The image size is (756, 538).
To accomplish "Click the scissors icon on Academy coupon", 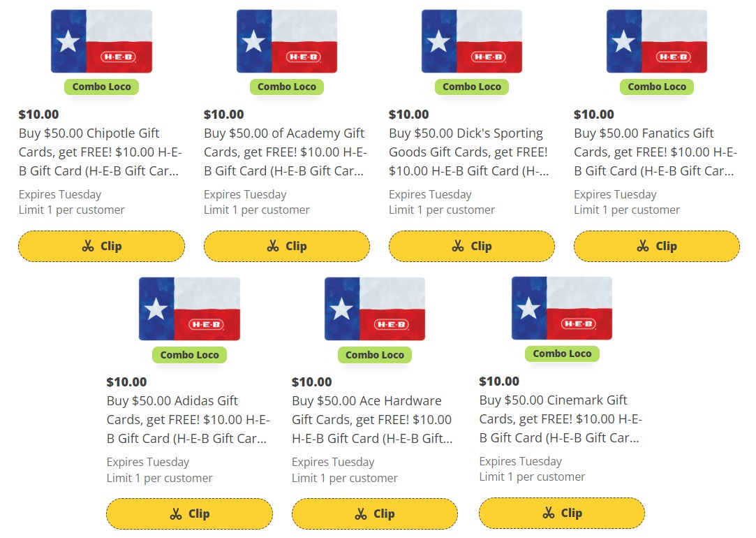I will point(272,246).
